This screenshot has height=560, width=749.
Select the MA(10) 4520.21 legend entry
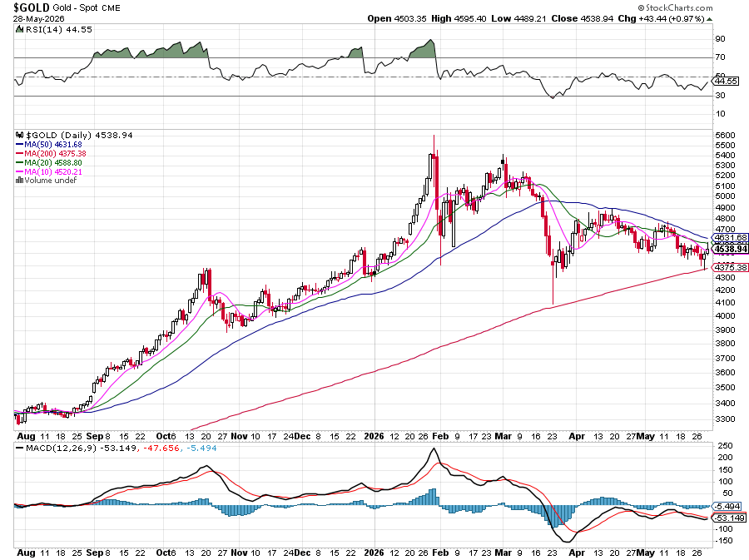coord(49,172)
